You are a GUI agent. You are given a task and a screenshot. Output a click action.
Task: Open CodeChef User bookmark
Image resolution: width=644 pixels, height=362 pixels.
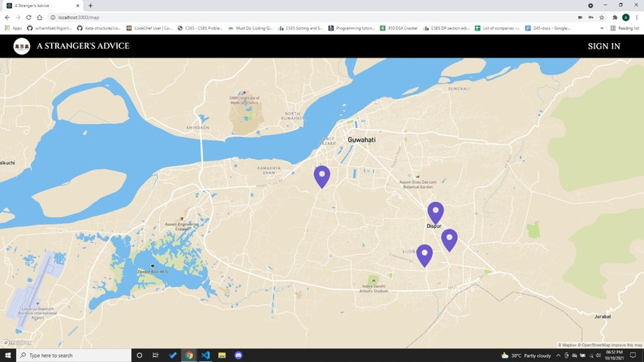(x=149, y=28)
